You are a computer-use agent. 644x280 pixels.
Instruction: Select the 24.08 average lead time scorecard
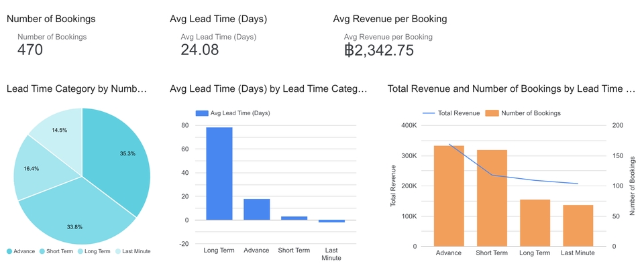click(200, 50)
